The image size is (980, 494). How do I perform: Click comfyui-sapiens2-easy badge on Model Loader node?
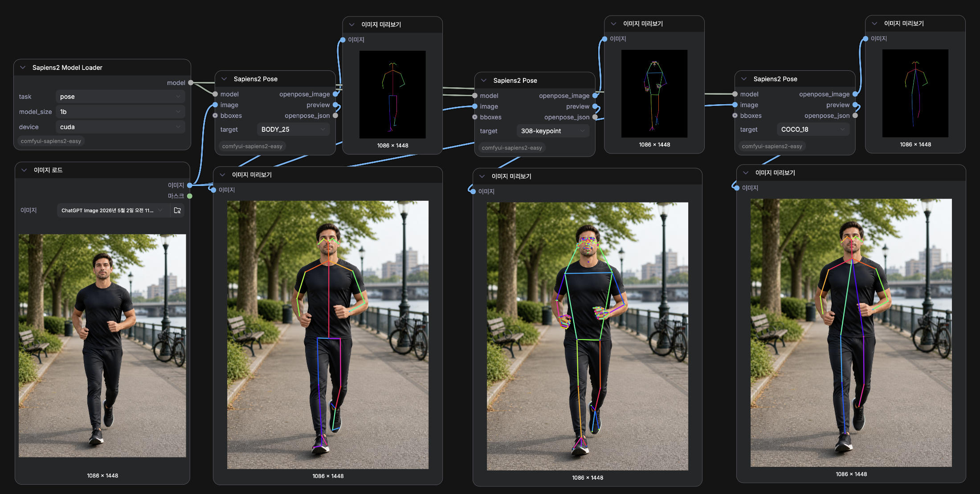click(51, 141)
